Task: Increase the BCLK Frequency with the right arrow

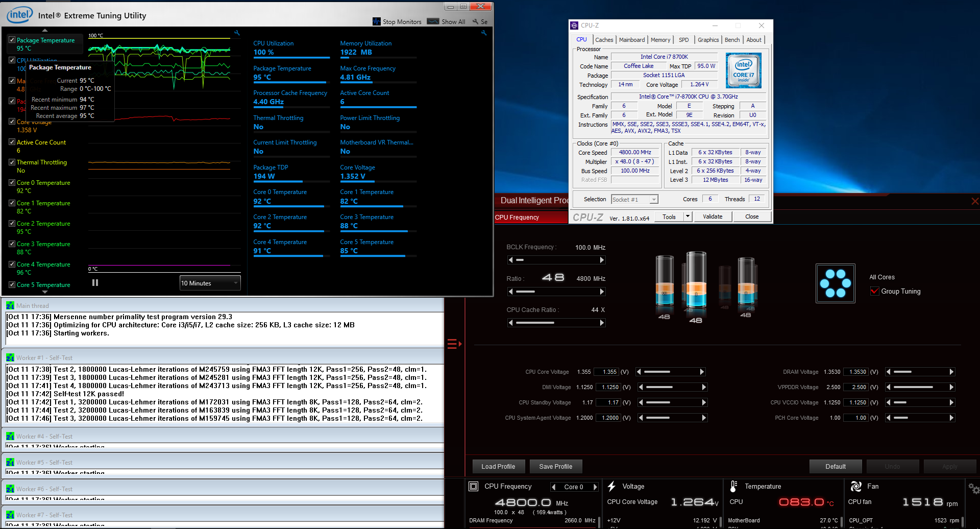Action: (x=602, y=260)
